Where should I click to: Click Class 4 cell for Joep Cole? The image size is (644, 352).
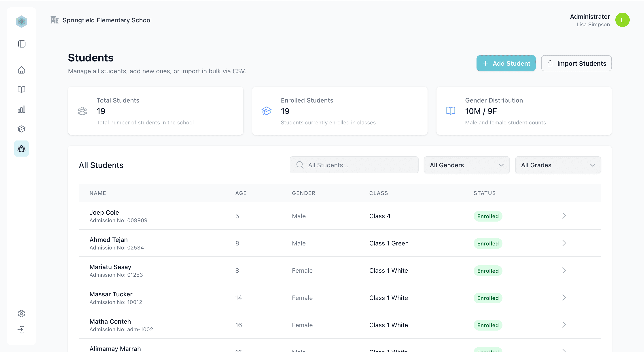(x=380, y=216)
